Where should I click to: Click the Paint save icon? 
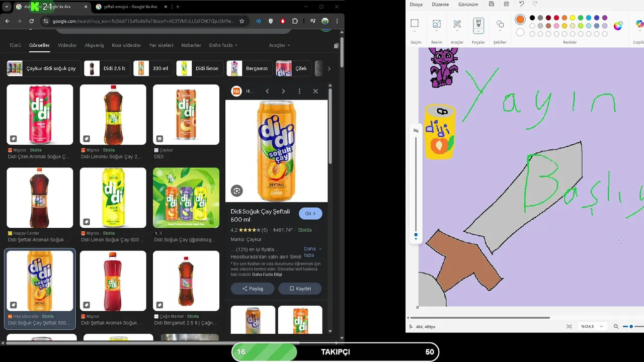(x=491, y=4)
